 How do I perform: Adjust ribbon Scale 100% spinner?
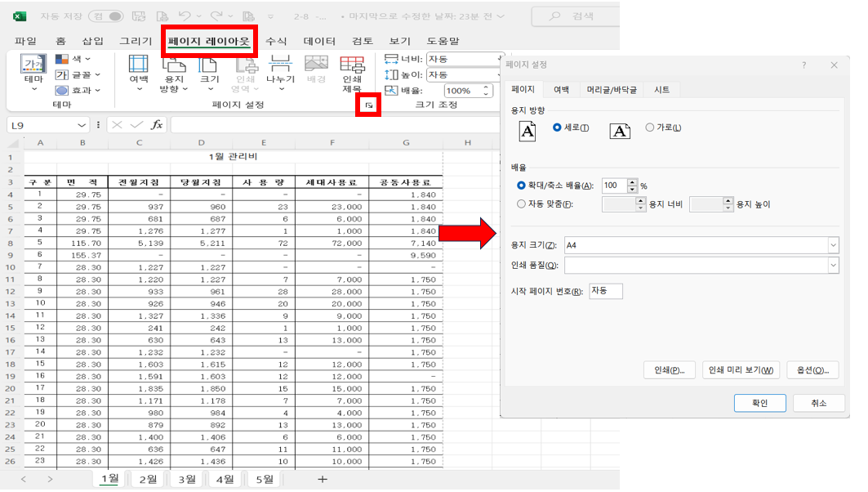point(486,91)
